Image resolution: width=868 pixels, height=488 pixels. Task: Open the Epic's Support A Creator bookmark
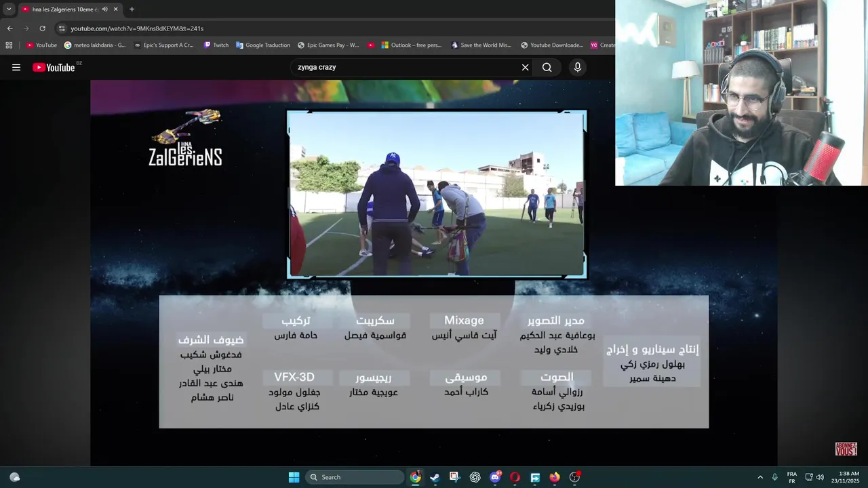(x=163, y=45)
